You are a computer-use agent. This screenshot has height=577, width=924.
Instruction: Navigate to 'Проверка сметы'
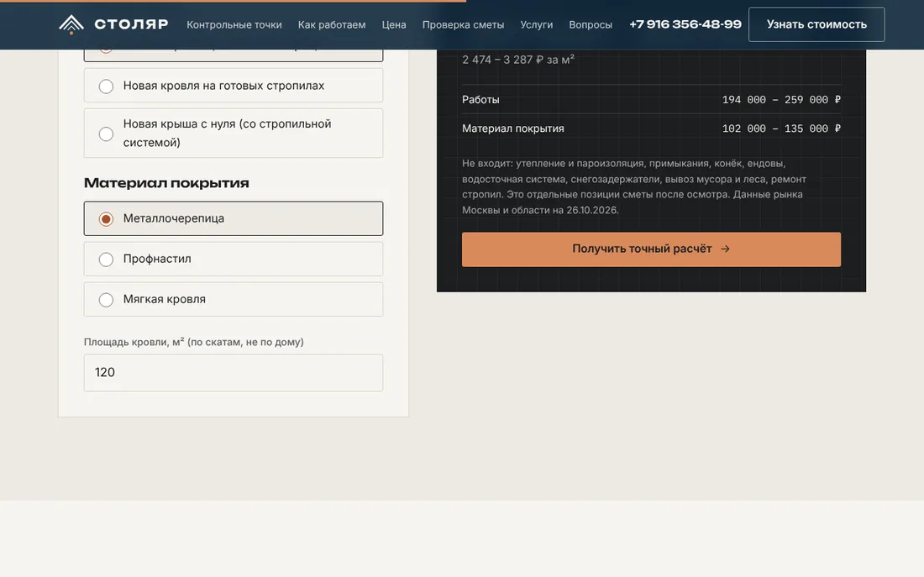(x=463, y=24)
